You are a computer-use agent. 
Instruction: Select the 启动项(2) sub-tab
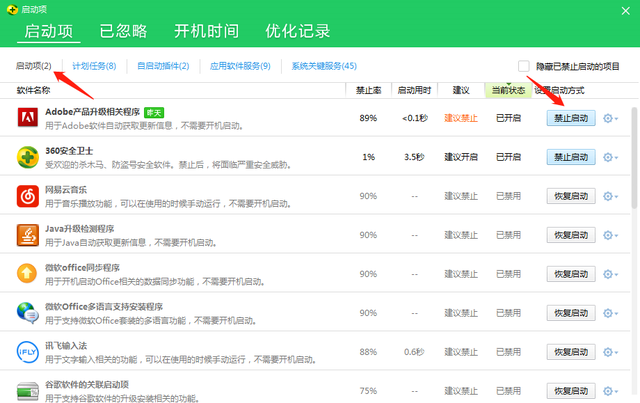point(34,66)
